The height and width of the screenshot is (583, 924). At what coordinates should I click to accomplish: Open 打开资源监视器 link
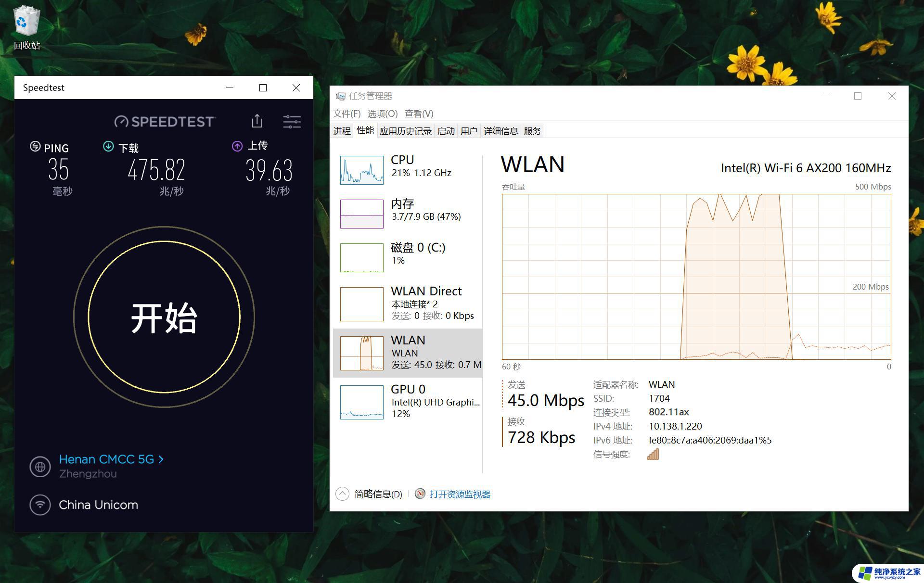[x=460, y=494]
